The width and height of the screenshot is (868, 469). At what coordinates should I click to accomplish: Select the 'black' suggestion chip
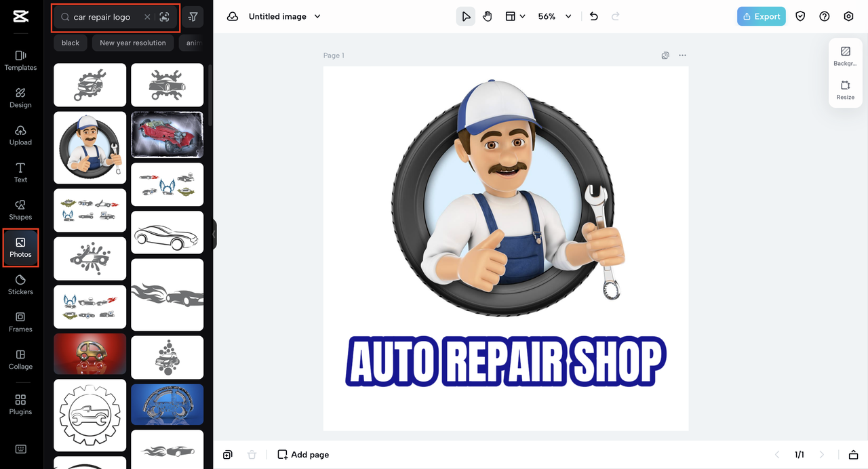point(71,43)
